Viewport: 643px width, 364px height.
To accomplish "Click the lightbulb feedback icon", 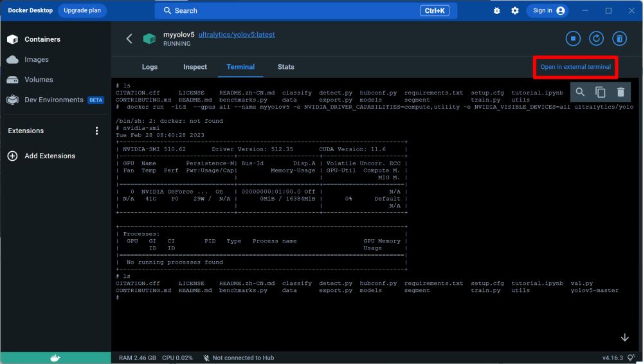I will click(631, 358).
